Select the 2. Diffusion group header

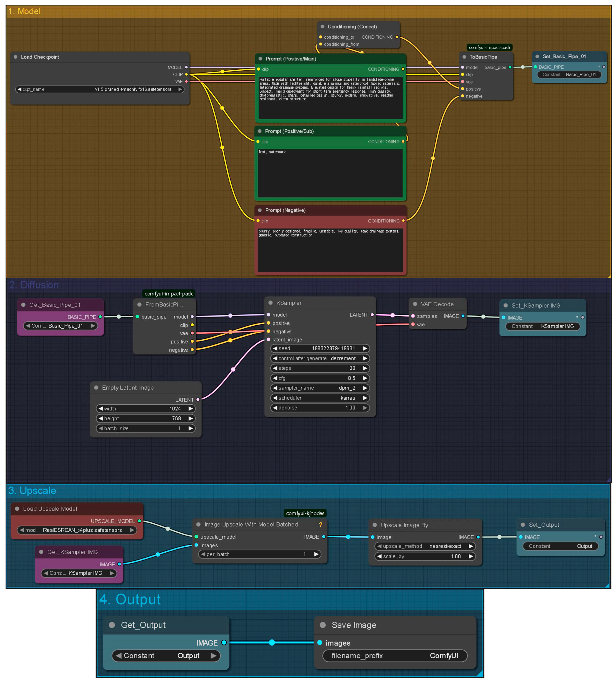pos(34,285)
